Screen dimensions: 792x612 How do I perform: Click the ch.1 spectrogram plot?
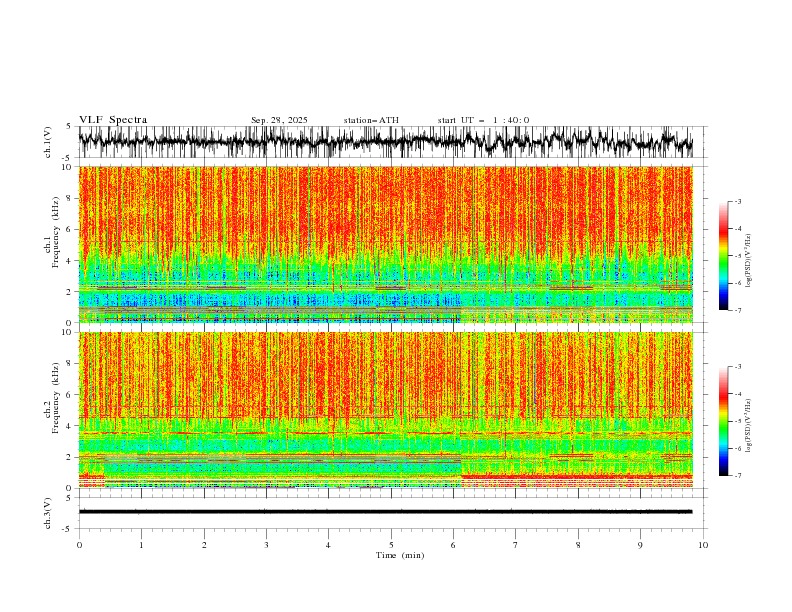pos(386,244)
